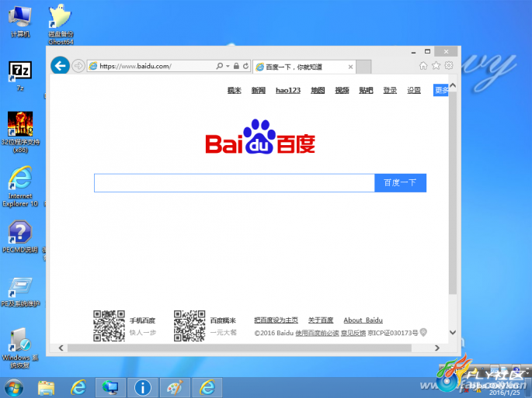Select the 7z desktop icon

point(20,76)
